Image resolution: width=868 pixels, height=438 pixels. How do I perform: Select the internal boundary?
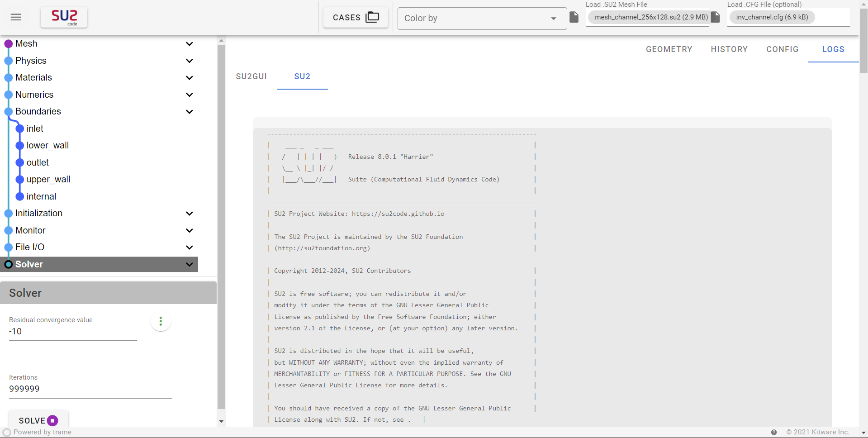coord(41,196)
